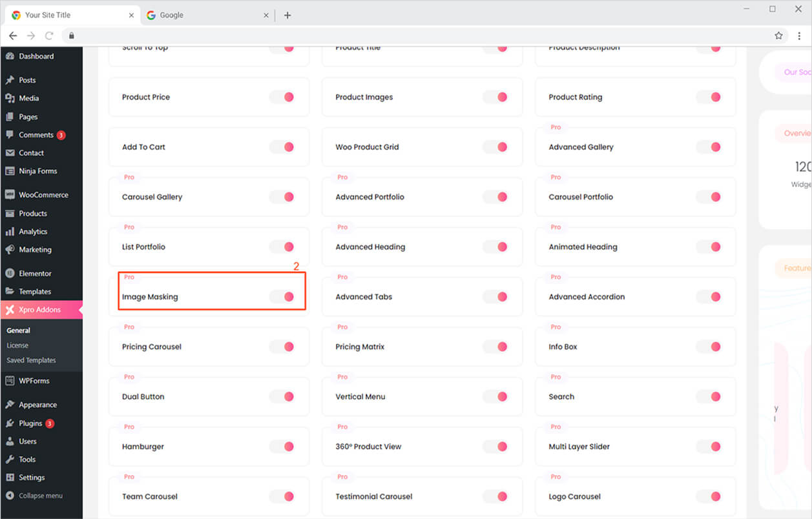Screen dimensions: 812x519
Task: Click the Products box icon
Action: [x=10, y=214]
